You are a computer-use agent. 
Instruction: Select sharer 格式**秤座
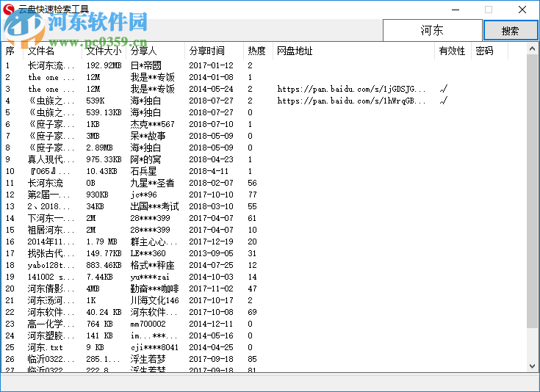click(152, 265)
